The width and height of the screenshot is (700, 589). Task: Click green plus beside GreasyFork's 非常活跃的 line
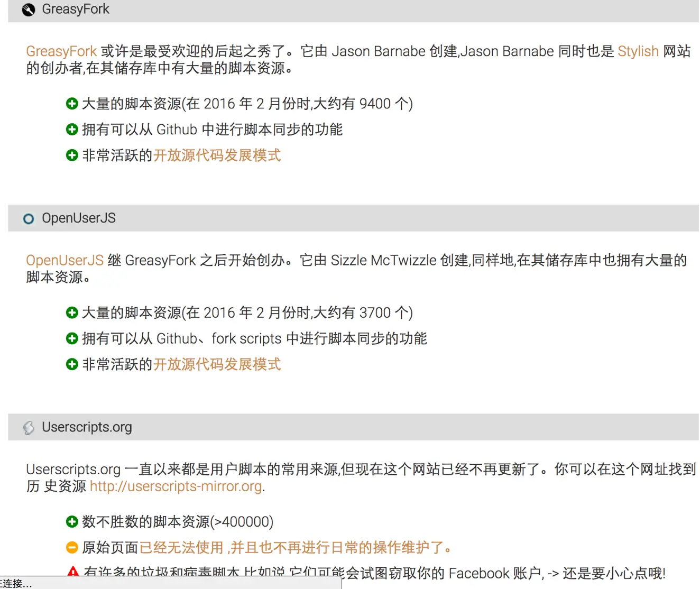(72, 155)
